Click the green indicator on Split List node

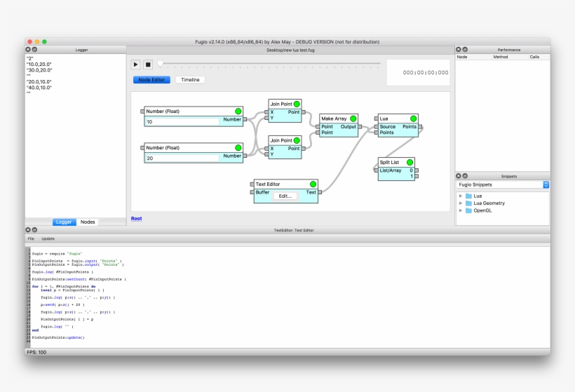[x=410, y=161]
